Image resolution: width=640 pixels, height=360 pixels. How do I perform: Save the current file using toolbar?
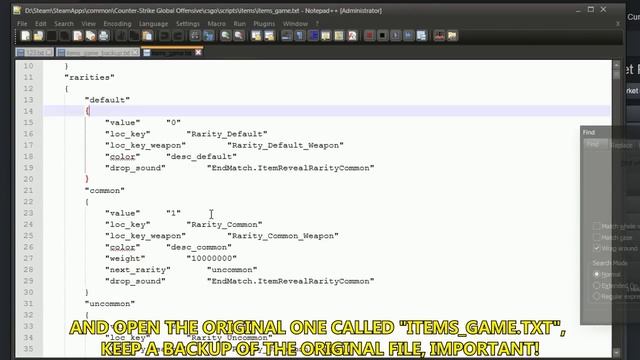click(x=52, y=36)
